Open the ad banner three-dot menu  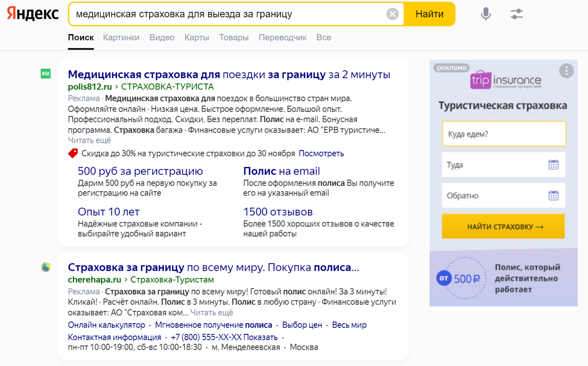566,71
